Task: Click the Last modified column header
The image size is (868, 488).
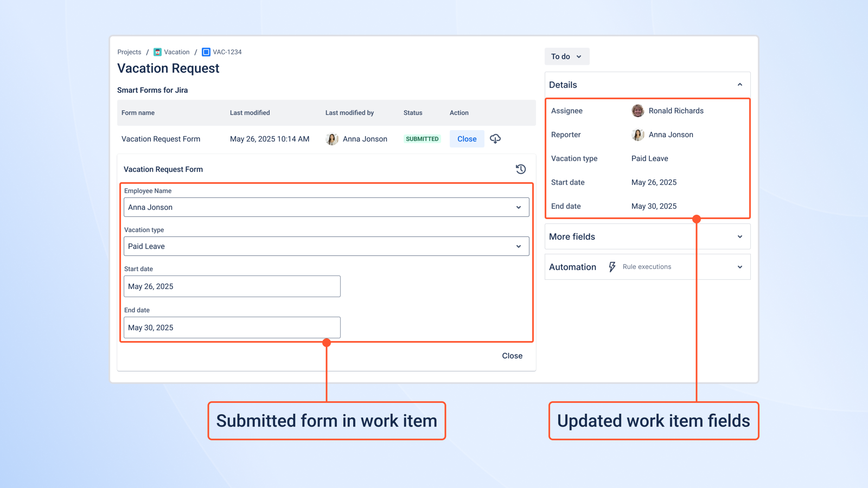Action: click(250, 113)
